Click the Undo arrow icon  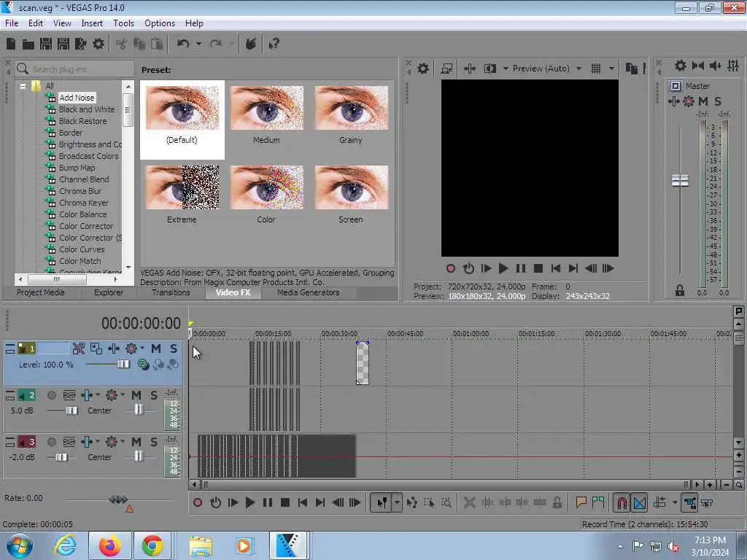(x=183, y=44)
